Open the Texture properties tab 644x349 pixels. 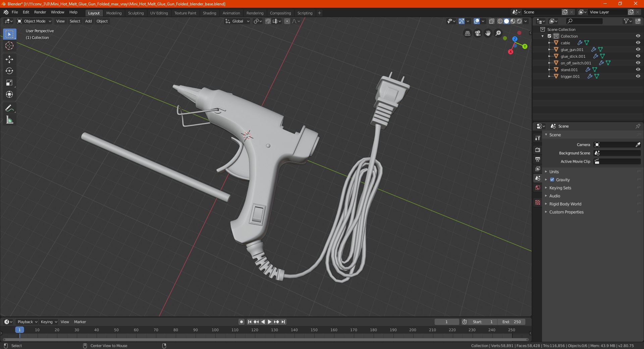(x=538, y=202)
